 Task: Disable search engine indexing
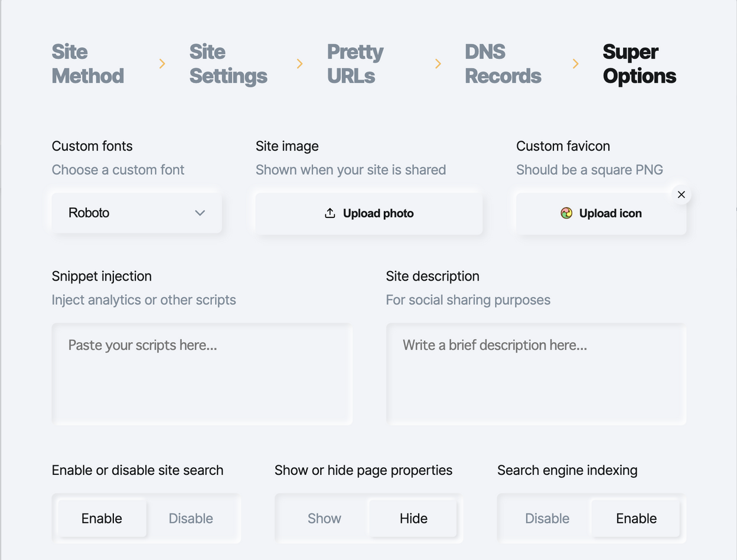[x=547, y=518]
